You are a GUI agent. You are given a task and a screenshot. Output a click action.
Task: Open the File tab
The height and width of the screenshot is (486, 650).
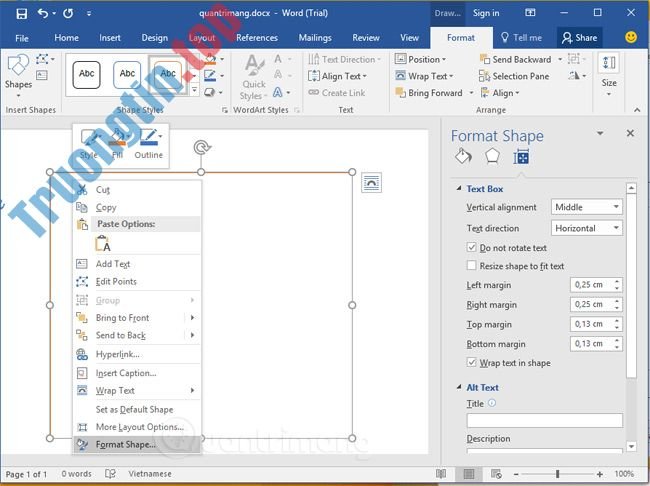point(22,38)
